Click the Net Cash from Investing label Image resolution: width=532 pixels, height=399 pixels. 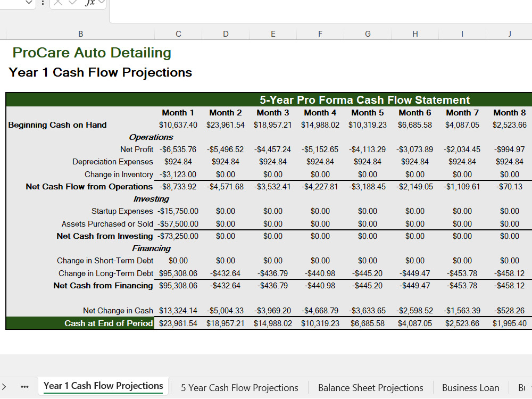[x=105, y=236]
